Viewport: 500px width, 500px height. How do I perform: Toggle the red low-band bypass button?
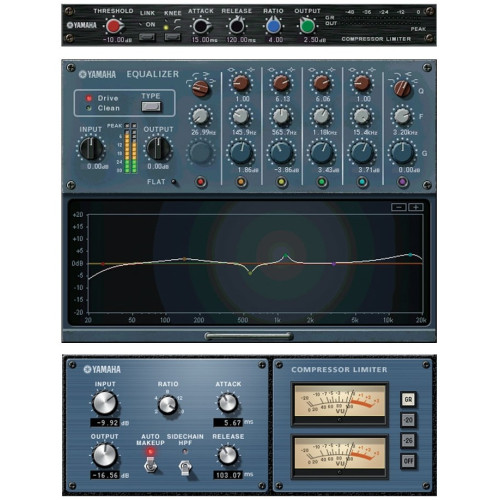[201, 182]
